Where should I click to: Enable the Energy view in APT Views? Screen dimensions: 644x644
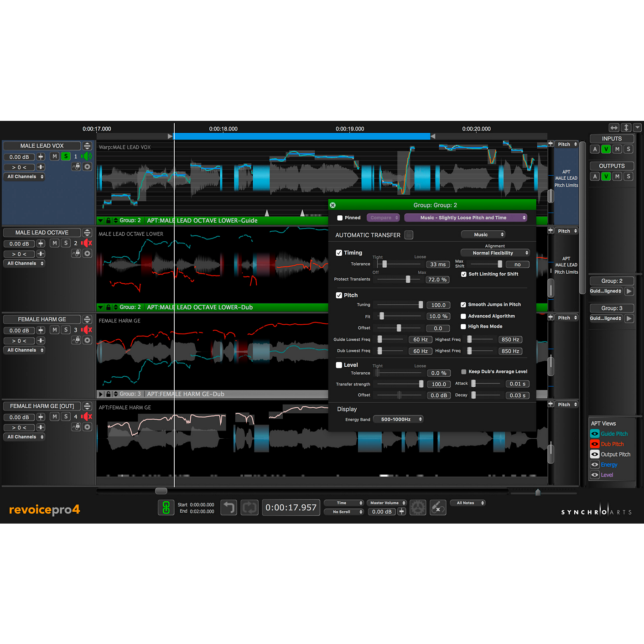pos(595,464)
